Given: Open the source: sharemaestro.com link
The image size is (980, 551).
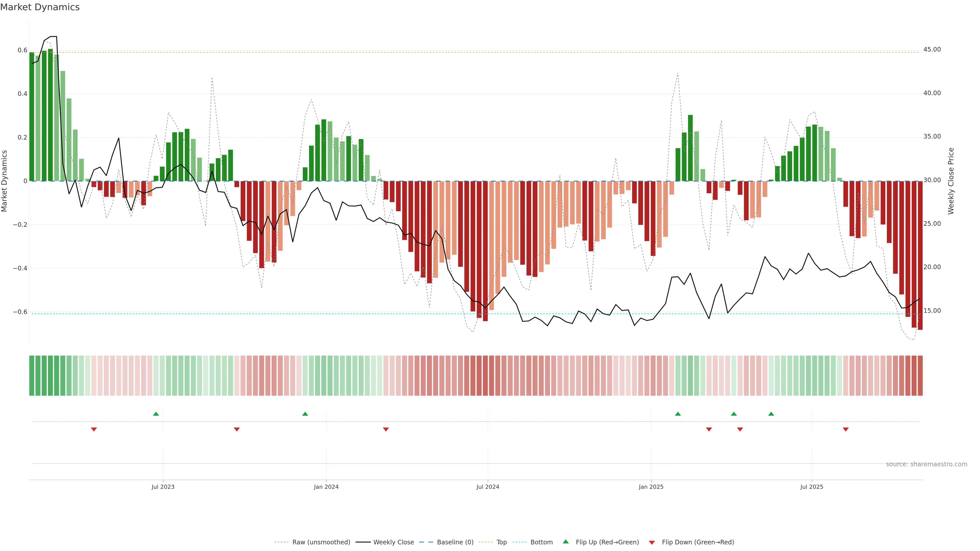Looking at the screenshot, I should point(926,464).
